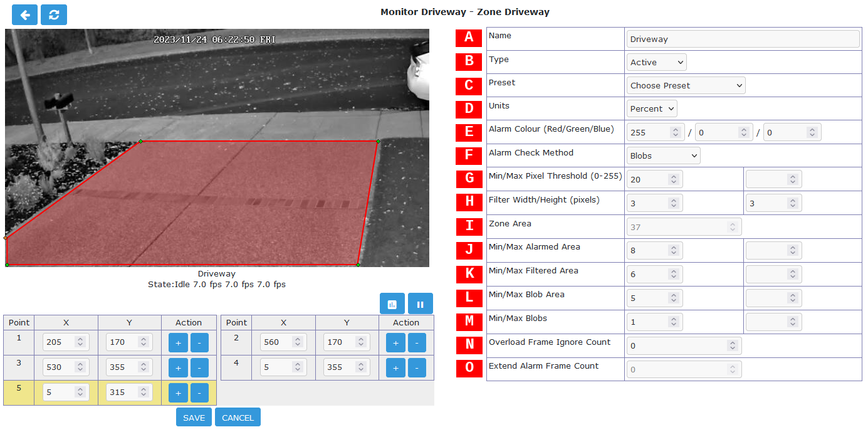Click top-left zone vertex handle on image

[x=140, y=141]
